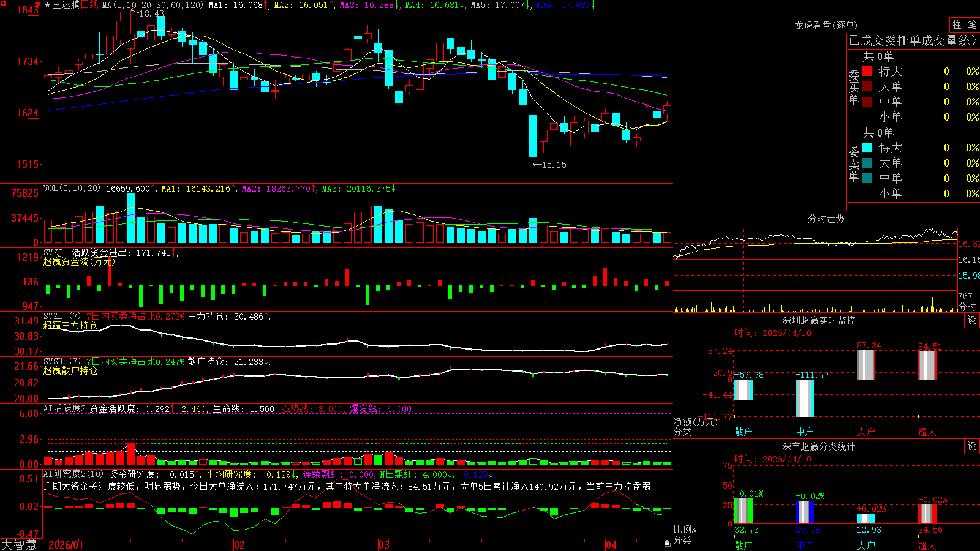This screenshot has height=551, width=980.
Task: Click the MA5: 17.007 value
Action: click(498, 5)
